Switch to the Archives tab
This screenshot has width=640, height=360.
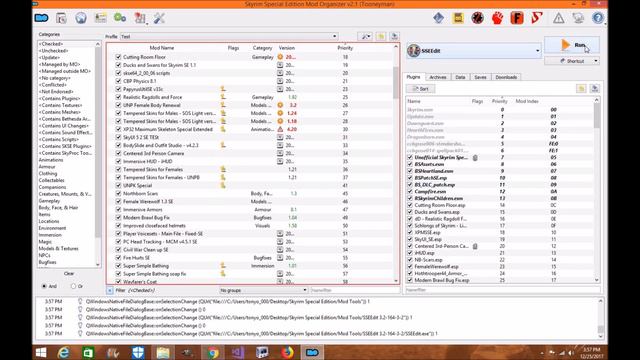[x=438, y=77]
